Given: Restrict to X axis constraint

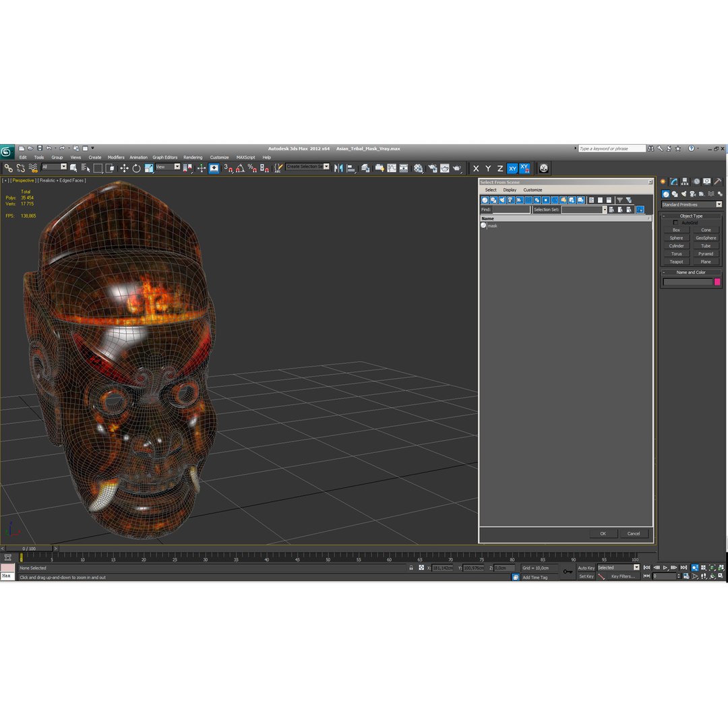Looking at the screenshot, I should coord(476,169).
